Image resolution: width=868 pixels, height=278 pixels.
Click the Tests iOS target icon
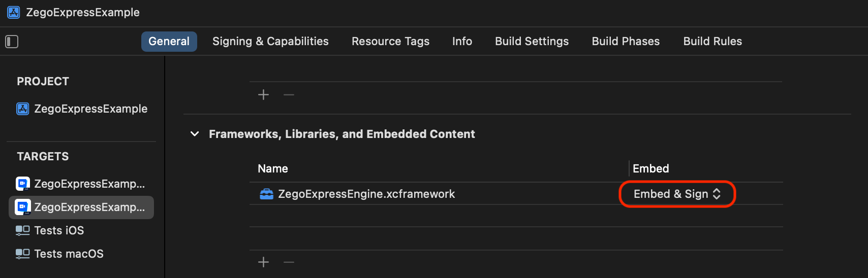point(23,230)
